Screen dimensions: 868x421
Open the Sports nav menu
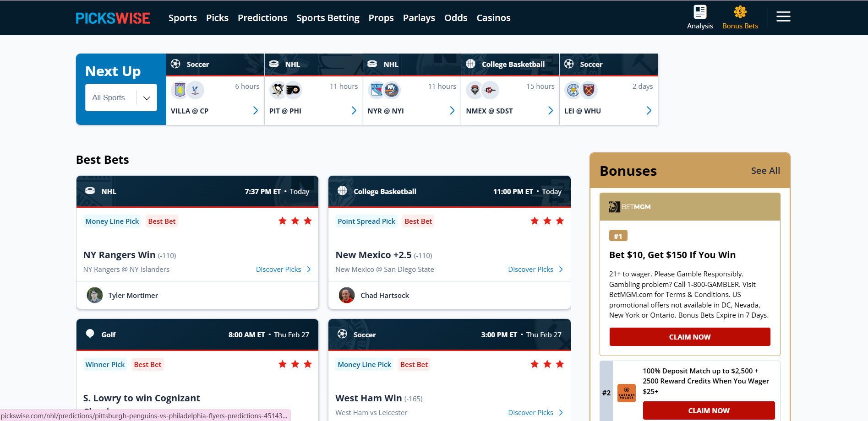[x=183, y=18]
